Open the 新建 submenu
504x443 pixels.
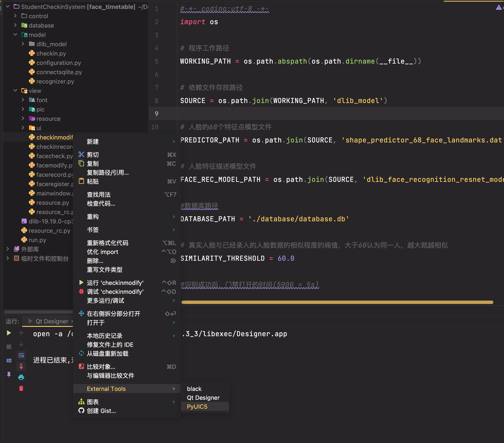click(127, 142)
